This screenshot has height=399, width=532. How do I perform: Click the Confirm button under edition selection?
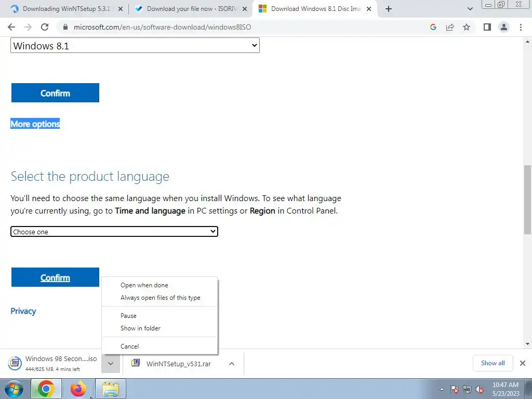click(55, 92)
